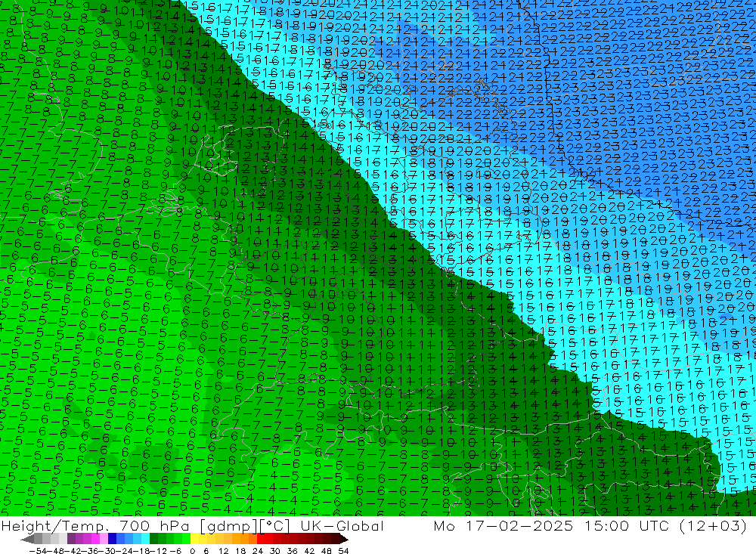This screenshot has width=756, height=554.
Task: Click the legend label '54'
Action: pos(344,551)
